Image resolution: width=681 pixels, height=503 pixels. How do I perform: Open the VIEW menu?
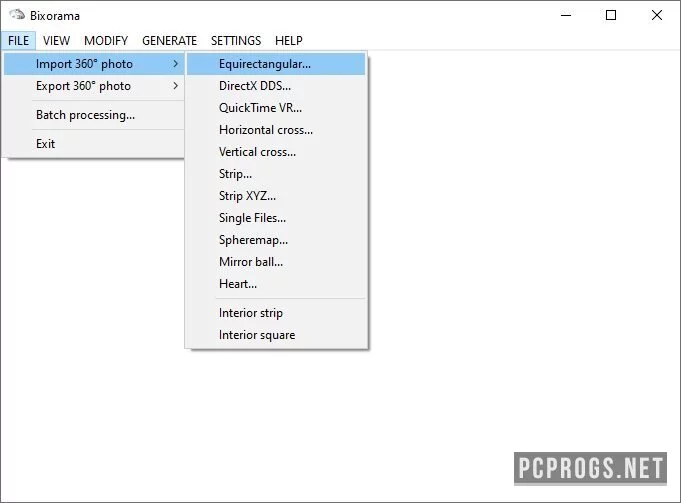(56, 41)
